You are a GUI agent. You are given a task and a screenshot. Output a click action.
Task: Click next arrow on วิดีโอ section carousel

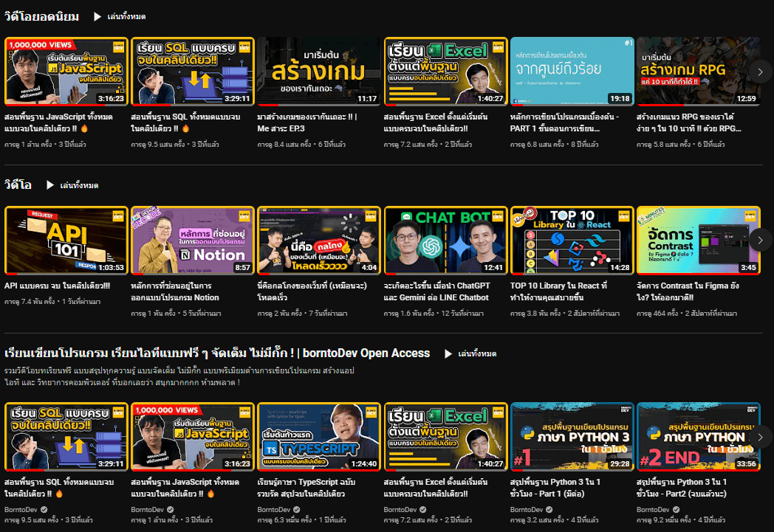click(x=760, y=240)
